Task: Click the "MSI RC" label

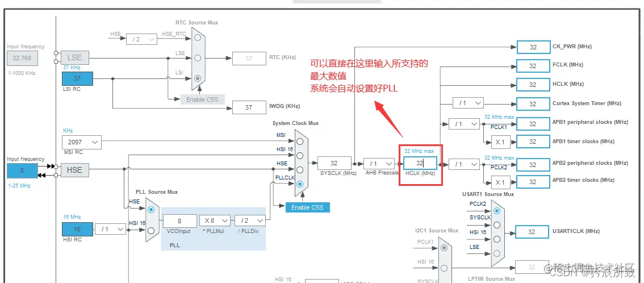Action: pos(73,152)
